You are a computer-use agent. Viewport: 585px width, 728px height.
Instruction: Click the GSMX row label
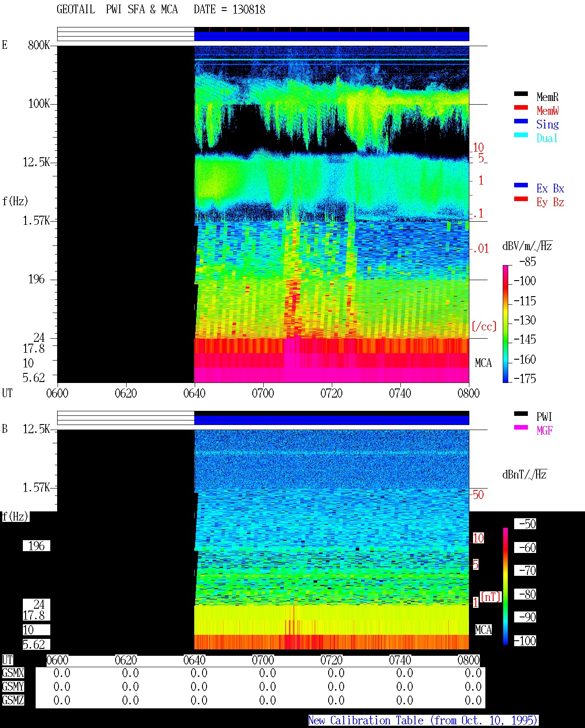(13, 673)
